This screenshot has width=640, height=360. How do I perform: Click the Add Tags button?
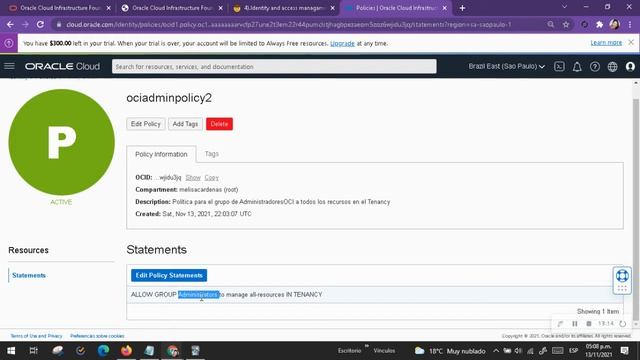185,124
